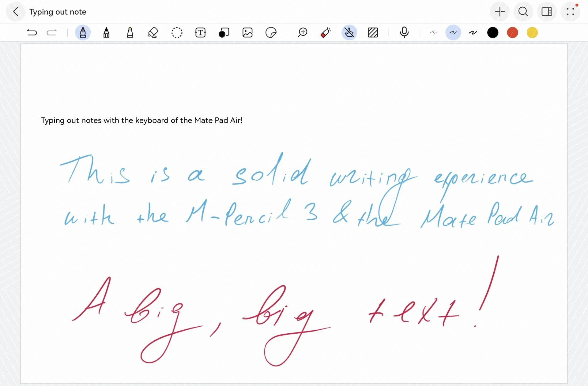
Task: Choose the medium stroke width
Action: point(453,32)
